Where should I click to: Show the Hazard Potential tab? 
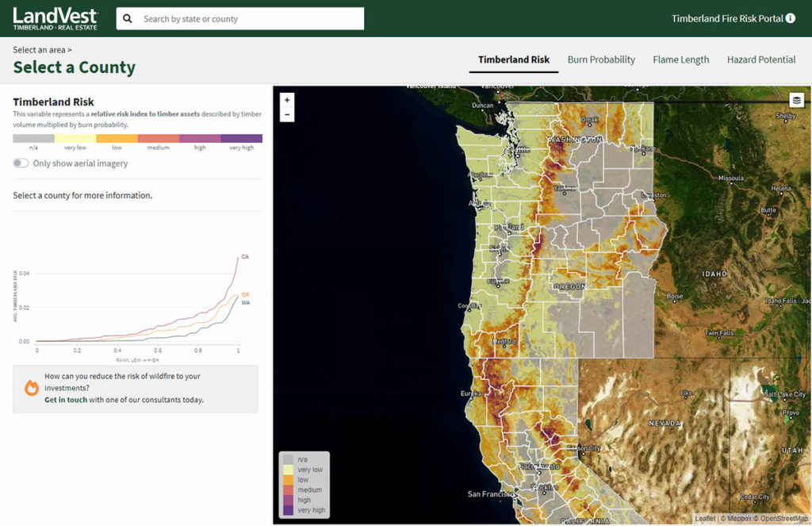[761, 60]
